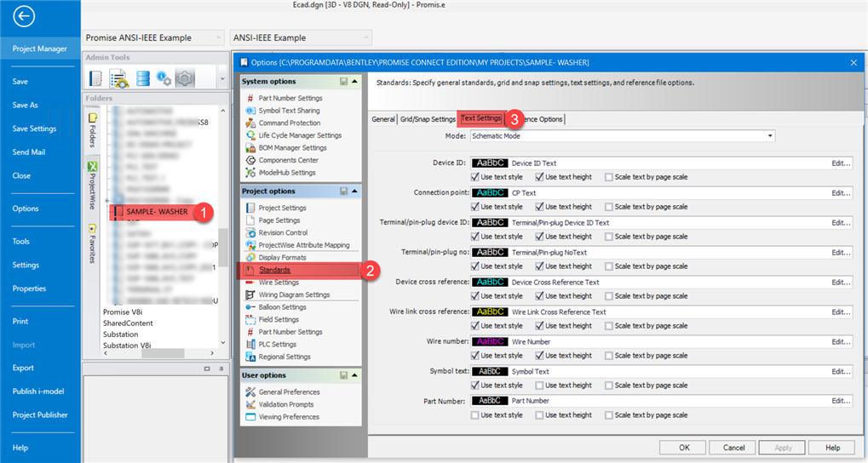Collapse Project options section
This screenshot has height=463, width=868.
[x=355, y=191]
